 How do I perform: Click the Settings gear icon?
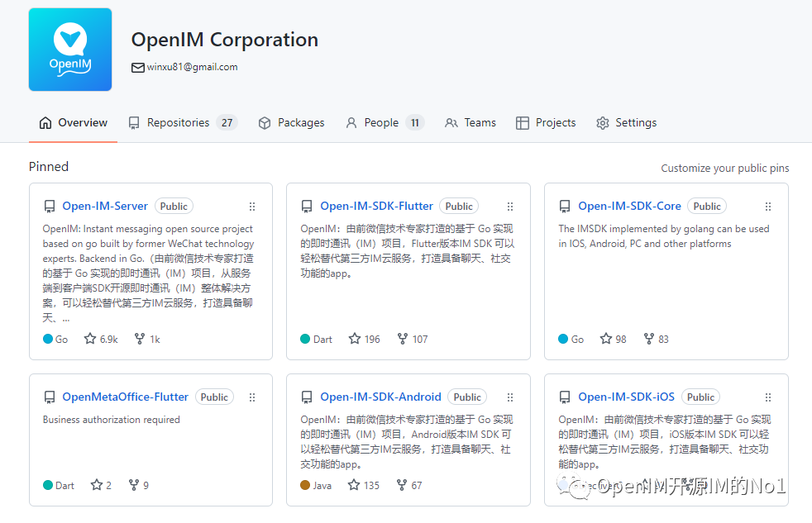click(603, 122)
